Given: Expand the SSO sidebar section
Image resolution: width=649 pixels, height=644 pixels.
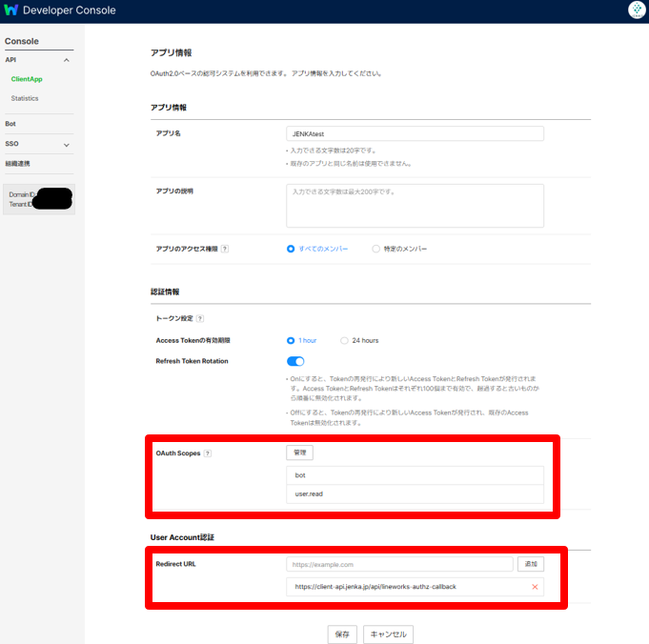Looking at the screenshot, I should click(x=67, y=145).
